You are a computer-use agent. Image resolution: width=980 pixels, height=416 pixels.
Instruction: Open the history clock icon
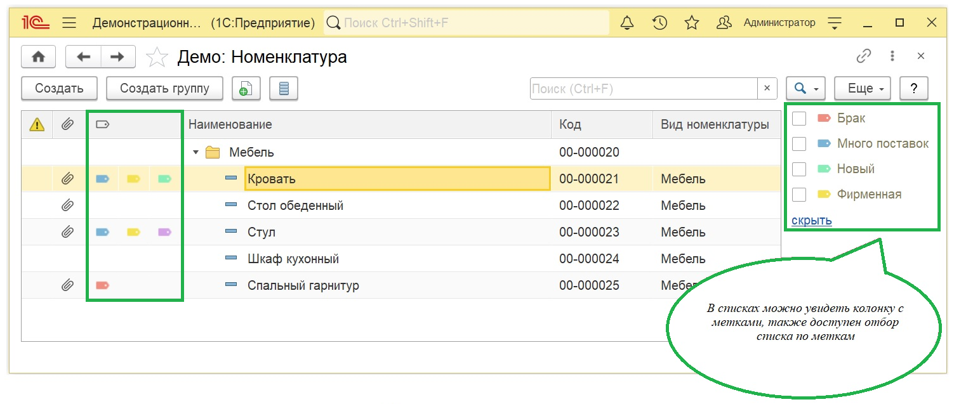[x=659, y=23]
